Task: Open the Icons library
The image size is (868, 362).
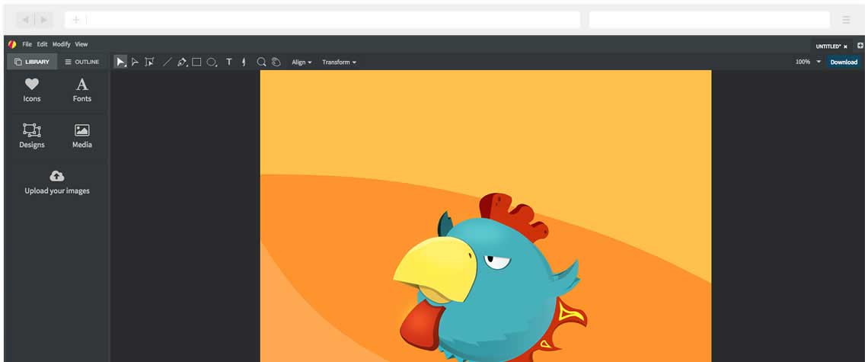Action: (x=32, y=91)
